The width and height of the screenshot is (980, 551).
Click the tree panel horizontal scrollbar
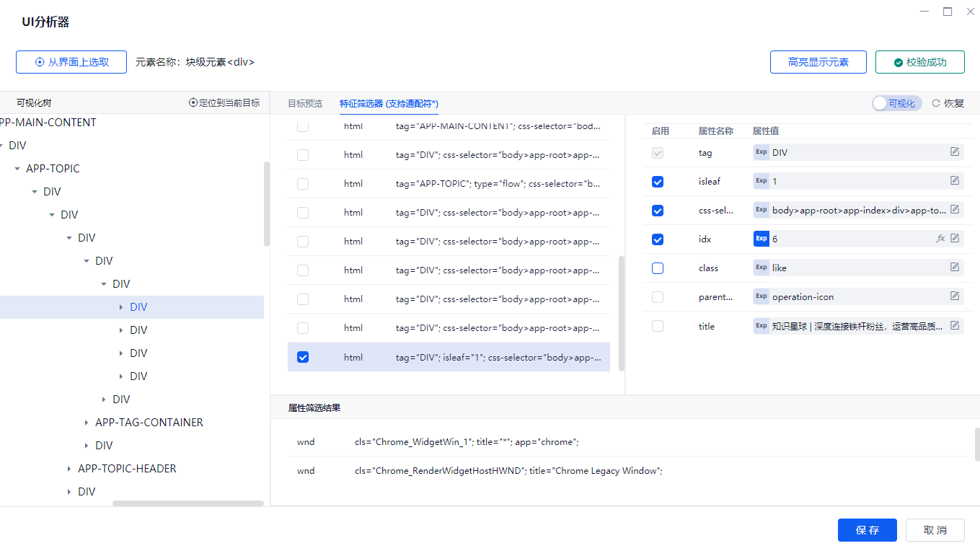pos(188,503)
